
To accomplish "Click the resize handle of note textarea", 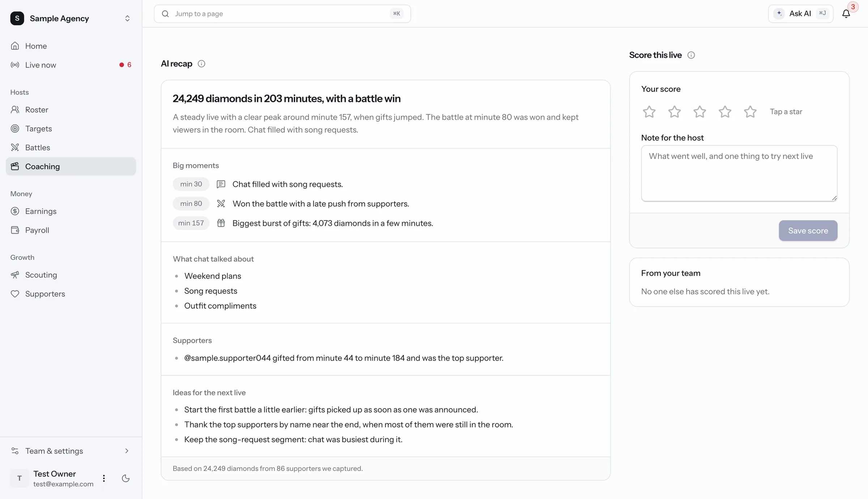I will tap(834, 198).
